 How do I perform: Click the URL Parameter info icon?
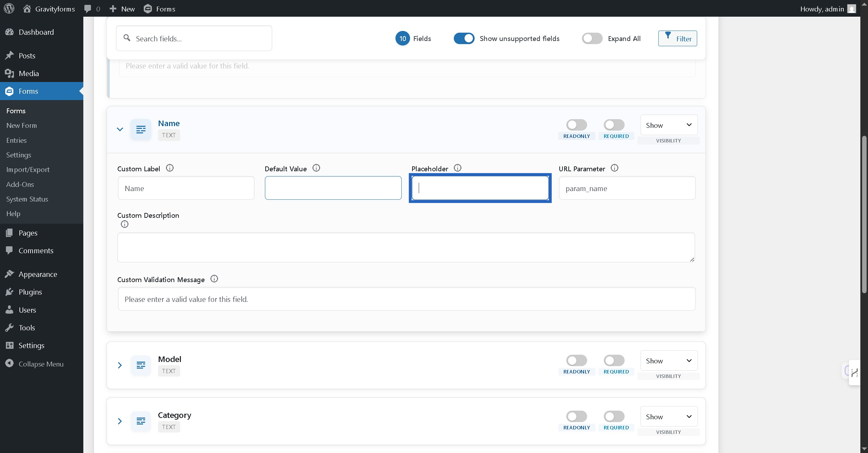click(614, 168)
